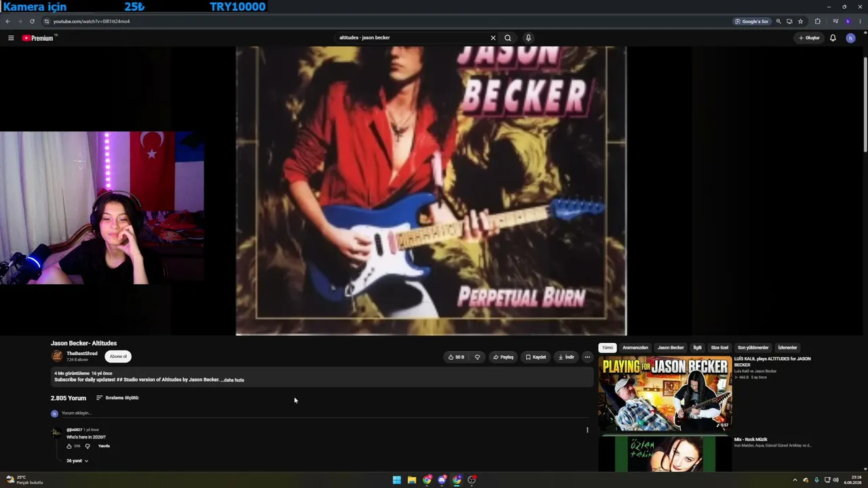Open Discord from the taskbar
Image resolution: width=868 pixels, height=488 pixels.
pyautogui.click(x=442, y=480)
